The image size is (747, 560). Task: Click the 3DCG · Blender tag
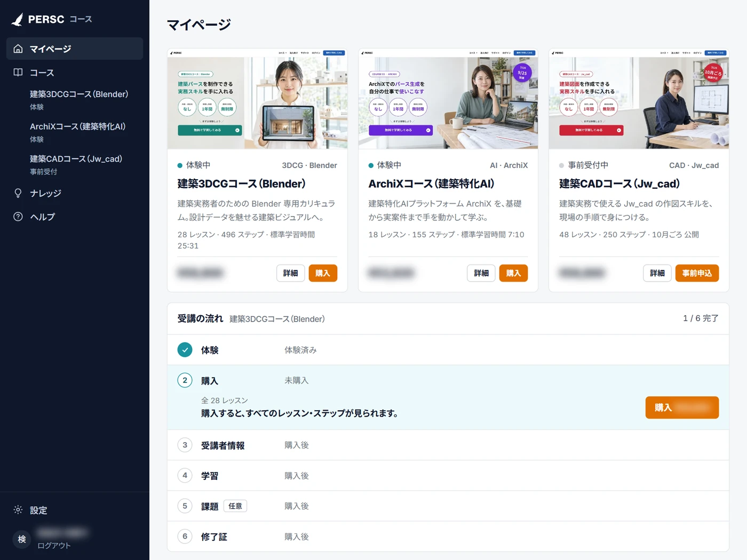click(309, 165)
